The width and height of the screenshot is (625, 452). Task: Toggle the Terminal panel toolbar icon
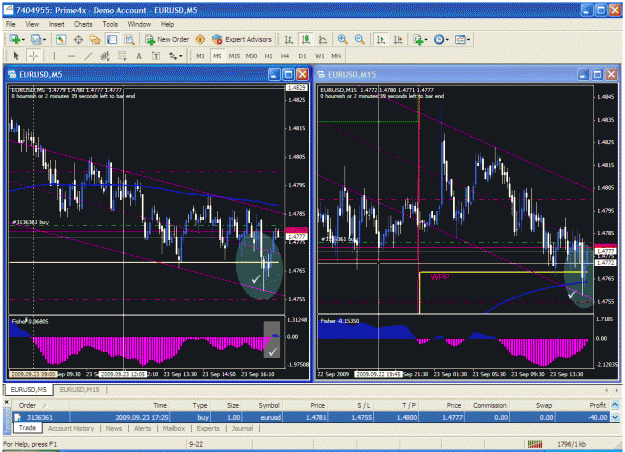point(112,39)
